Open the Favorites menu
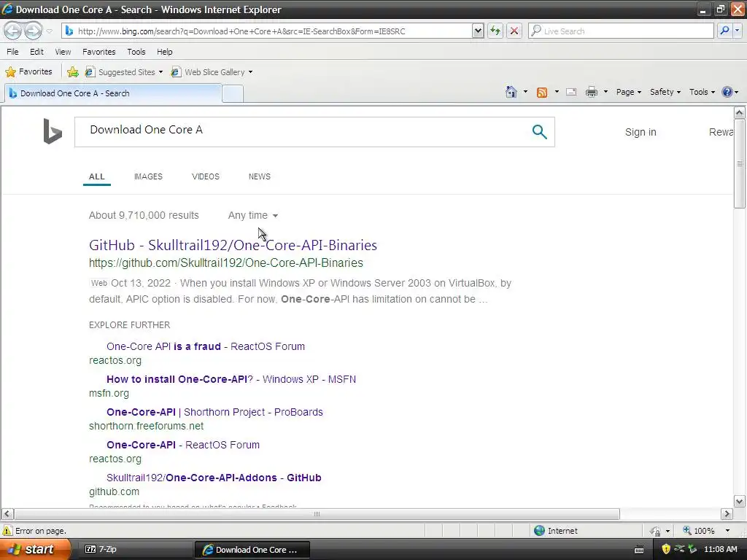Screen dimensions: 747x560 [x=99, y=52]
